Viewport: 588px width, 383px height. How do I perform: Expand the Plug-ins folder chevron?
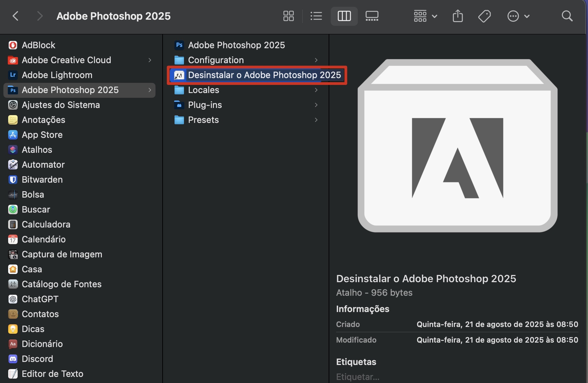(316, 105)
